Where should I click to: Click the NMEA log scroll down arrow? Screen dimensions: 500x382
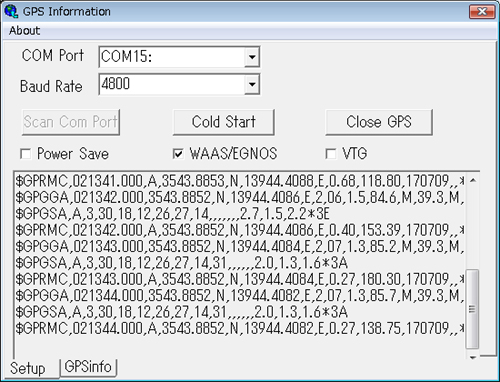(x=473, y=357)
